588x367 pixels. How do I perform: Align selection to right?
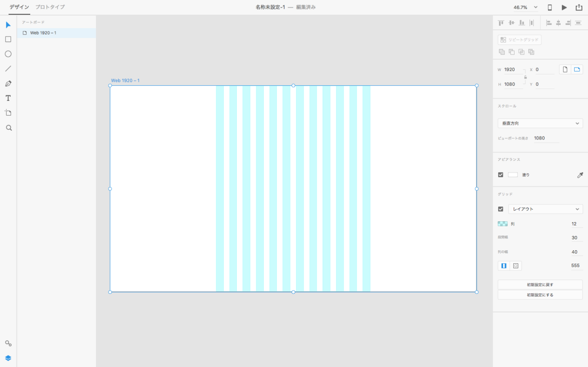coord(568,23)
